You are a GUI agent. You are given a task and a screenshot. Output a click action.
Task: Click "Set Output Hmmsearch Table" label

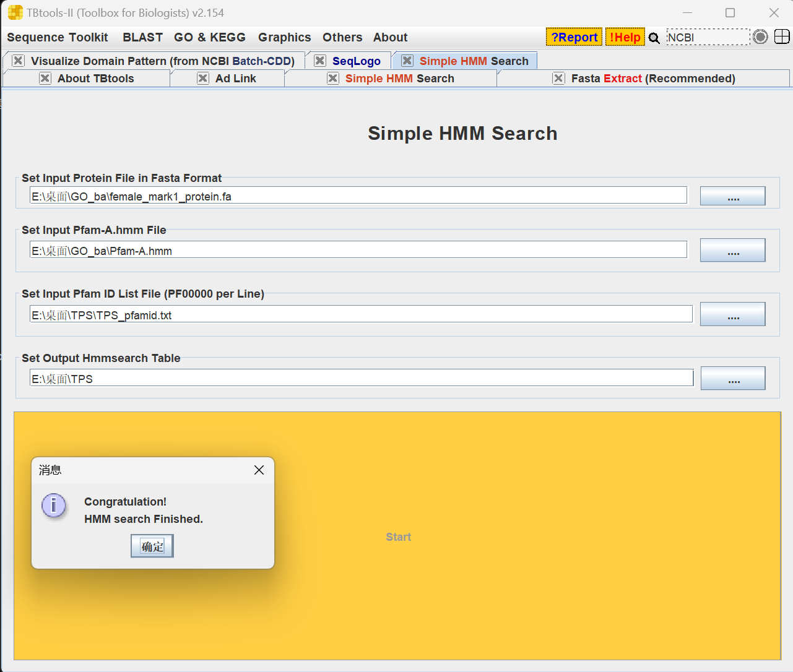tap(101, 358)
